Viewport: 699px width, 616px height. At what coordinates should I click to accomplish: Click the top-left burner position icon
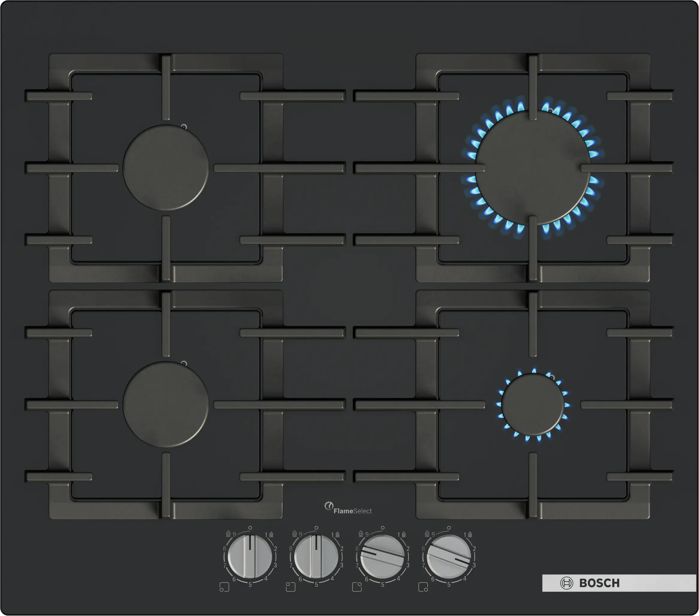coord(290,587)
